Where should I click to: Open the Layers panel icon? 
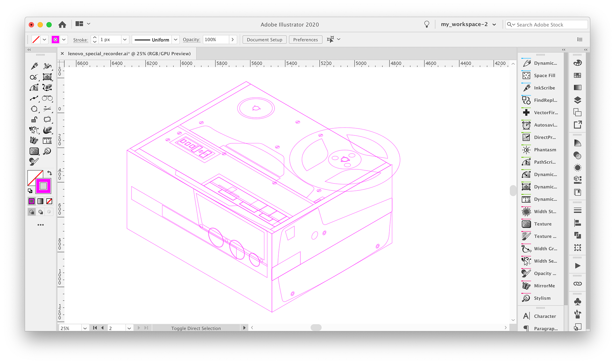(577, 100)
